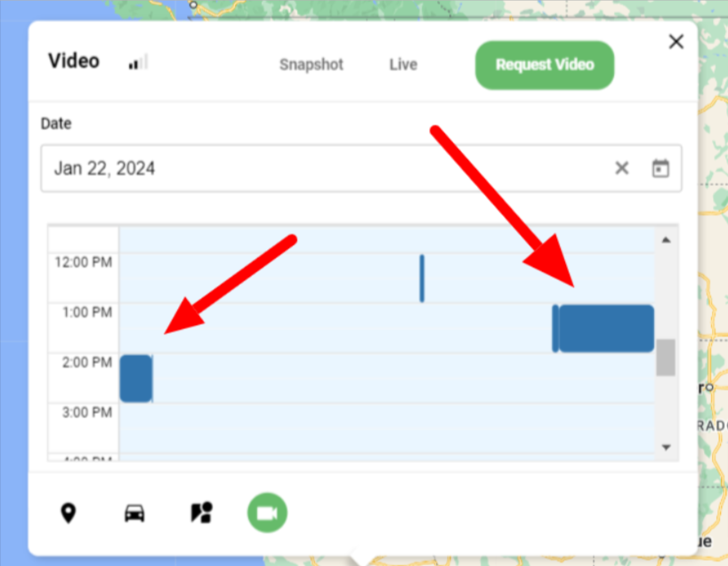Click the Video heading label
The width and height of the screenshot is (728, 566).
[x=73, y=61]
